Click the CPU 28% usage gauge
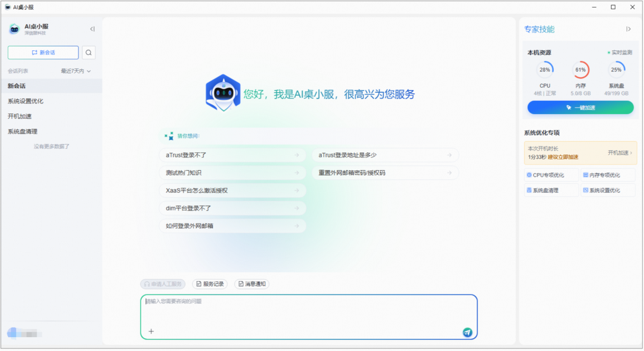Viewport: 644px width, 351px height. click(x=545, y=70)
